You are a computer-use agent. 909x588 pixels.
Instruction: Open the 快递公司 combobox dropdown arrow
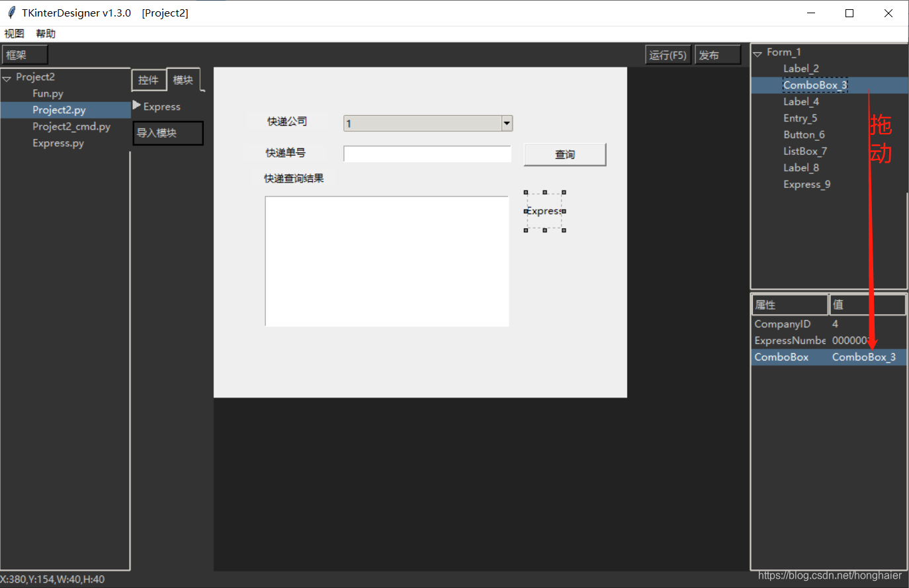coord(507,123)
